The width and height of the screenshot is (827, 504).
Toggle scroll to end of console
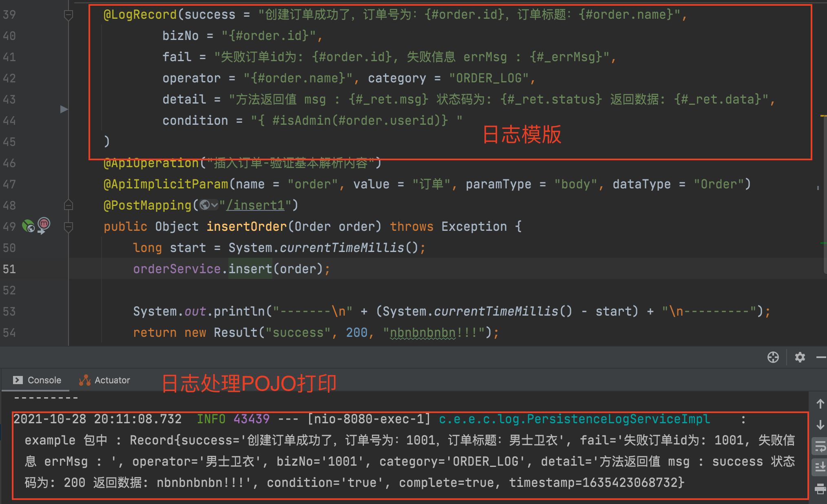point(820,467)
